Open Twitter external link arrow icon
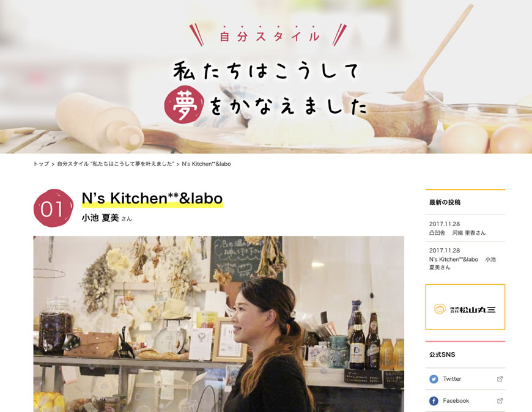This screenshot has width=532, height=412. point(500,379)
